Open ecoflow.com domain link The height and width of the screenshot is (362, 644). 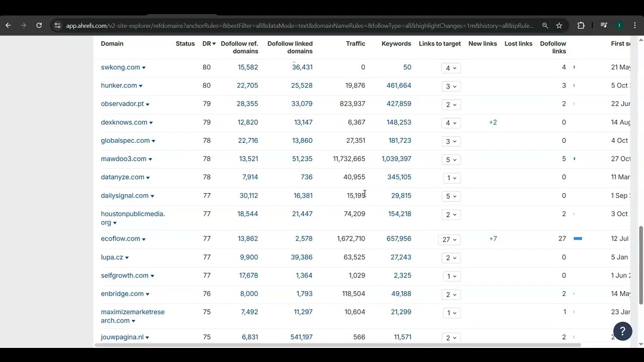click(x=120, y=239)
